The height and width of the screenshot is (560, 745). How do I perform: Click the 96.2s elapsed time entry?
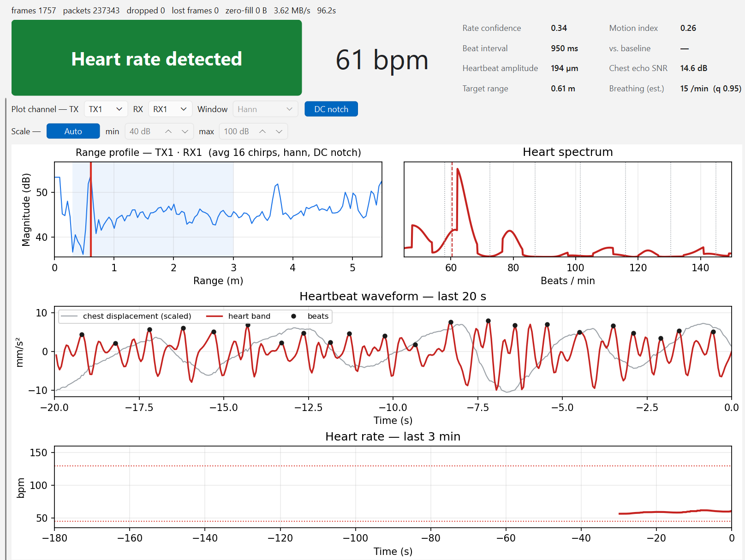click(326, 11)
